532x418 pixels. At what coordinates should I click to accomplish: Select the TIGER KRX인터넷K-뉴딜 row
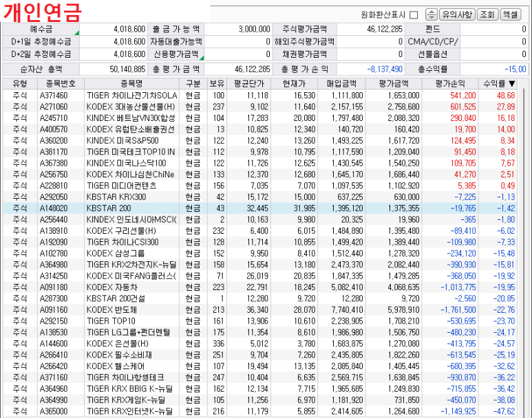[x=260, y=411]
